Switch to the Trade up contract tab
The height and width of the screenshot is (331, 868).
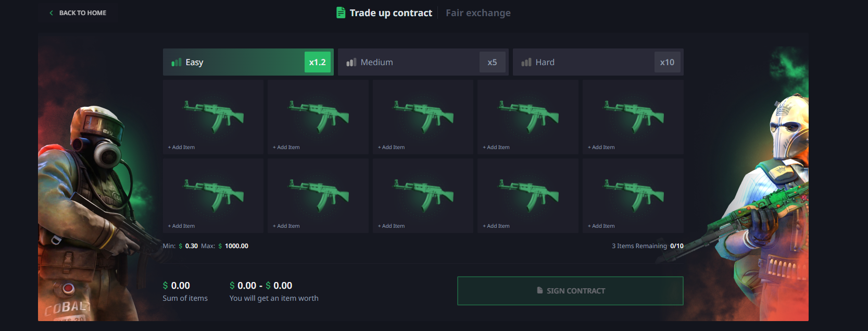(x=391, y=13)
